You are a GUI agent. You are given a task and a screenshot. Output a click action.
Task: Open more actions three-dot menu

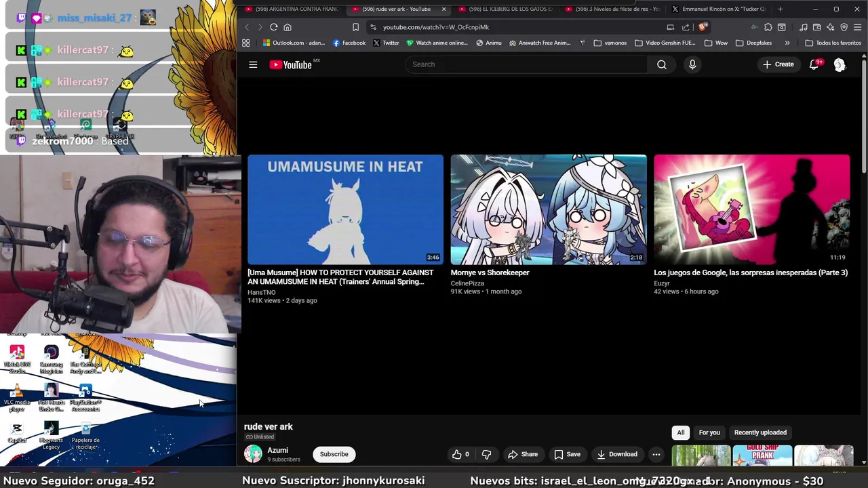click(x=656, y=454)
